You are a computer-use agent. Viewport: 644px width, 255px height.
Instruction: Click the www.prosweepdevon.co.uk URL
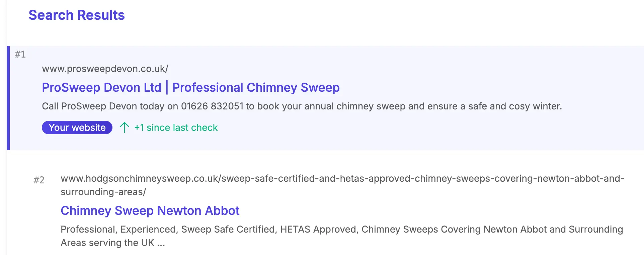[105, 69]
